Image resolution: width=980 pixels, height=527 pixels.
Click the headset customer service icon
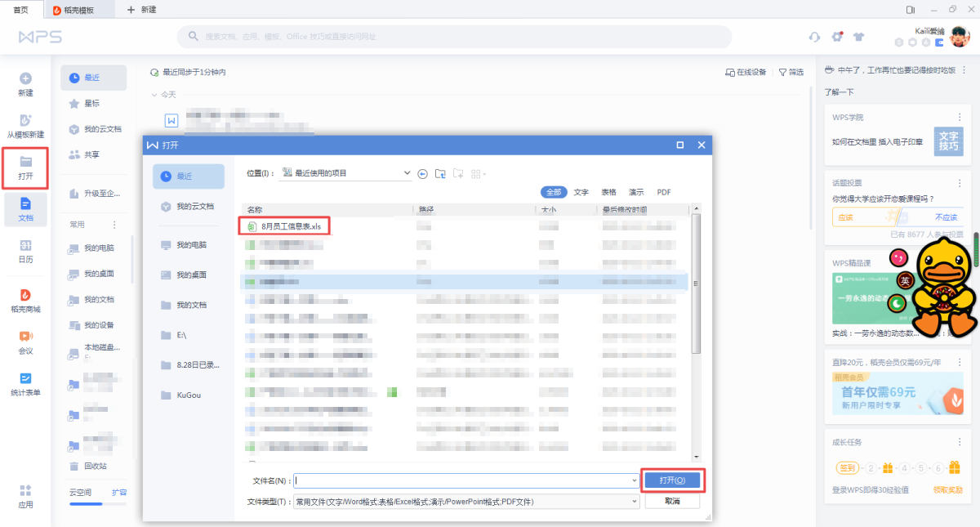point(814,37)
